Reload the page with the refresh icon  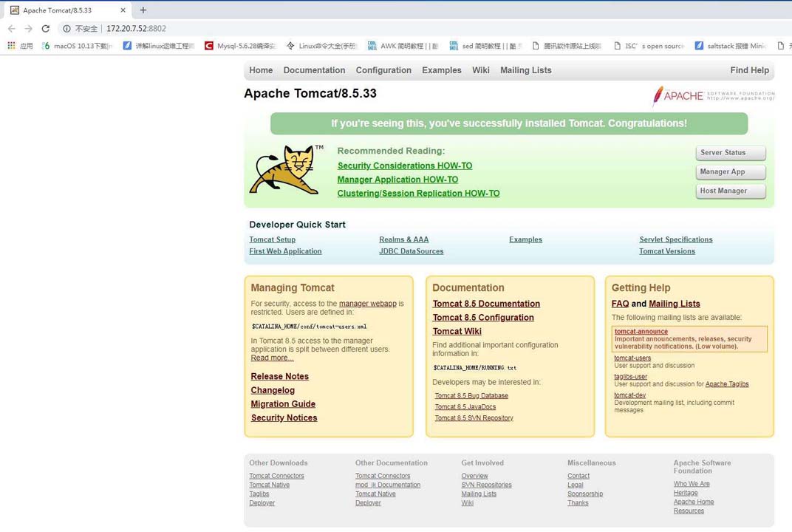(x=46, y=29)
